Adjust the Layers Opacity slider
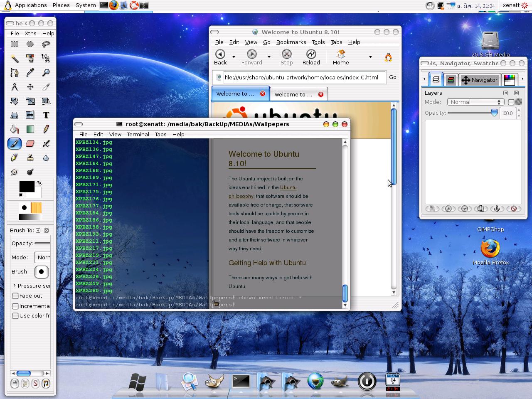Viewport: 532px width, 399px height. (473, 113)
